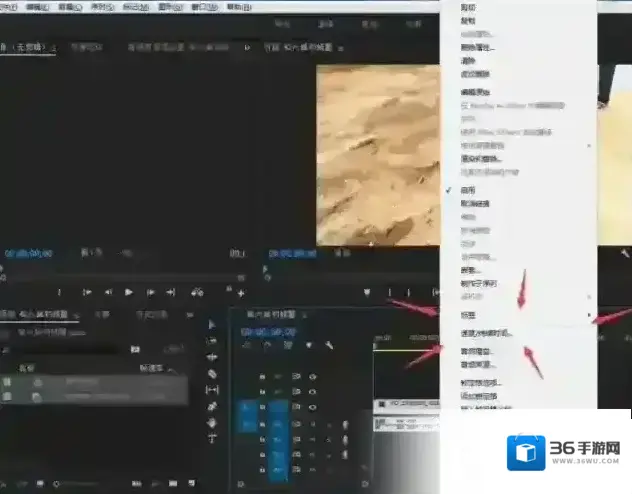This screenshot has width=632, height=494.
Task: Click the Program monitor timecode
Action: coord(293,253)
